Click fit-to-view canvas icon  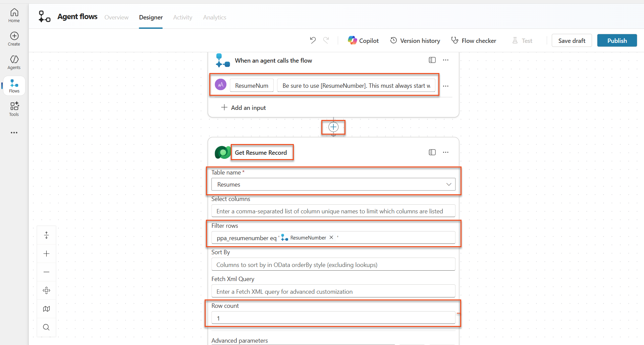pyautogui.click(x=47, y=290)
